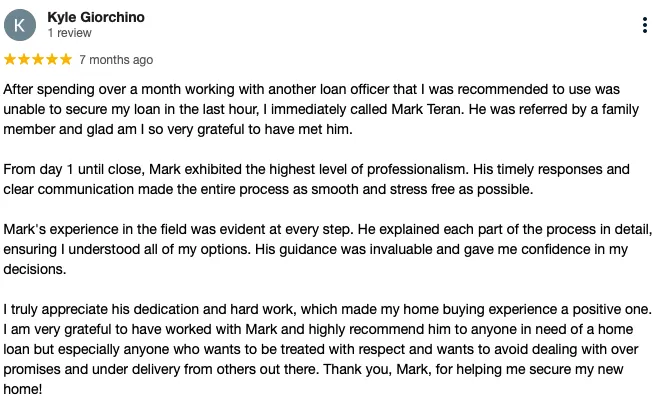Screen dimensions: 659x402
Task: Click the word "professionalism" in the review
Action: [x=417, y=170]
